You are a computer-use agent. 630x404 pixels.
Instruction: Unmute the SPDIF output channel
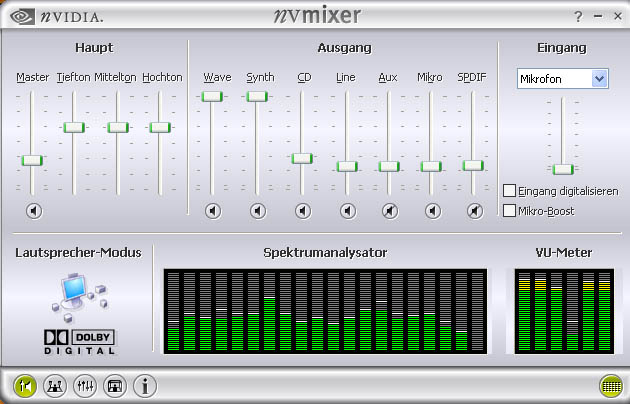475,211
